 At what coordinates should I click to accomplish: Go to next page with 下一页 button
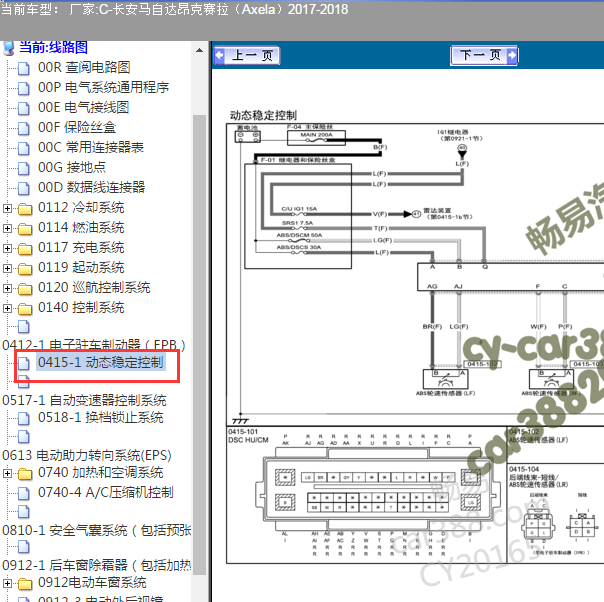(x=484, y=55)
